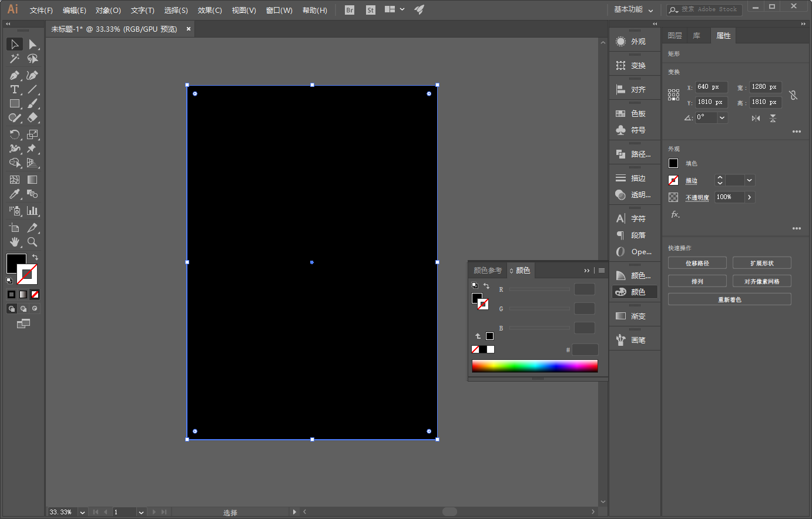Set the fill to None in the toolbar
Viewport: 812px width, 519px height.
coord(35,295)
